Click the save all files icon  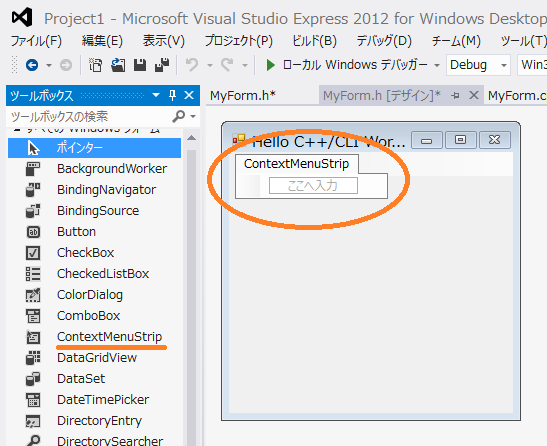[x=162, y=65]
